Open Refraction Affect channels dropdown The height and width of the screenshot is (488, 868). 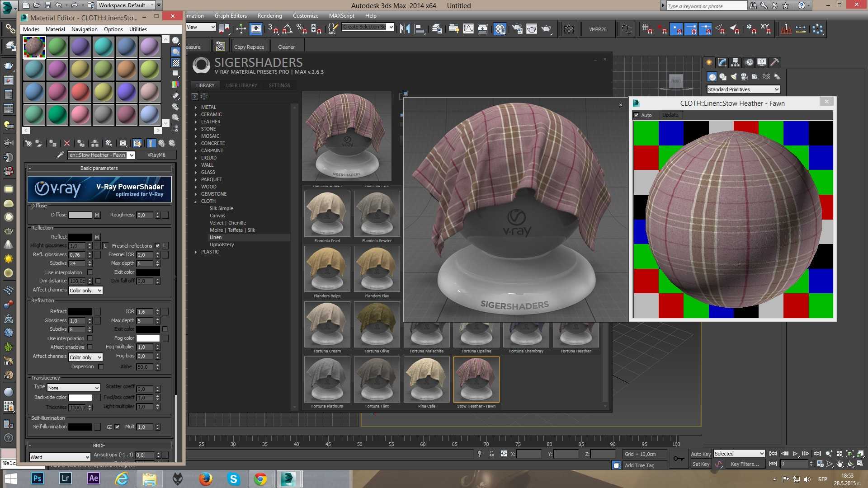pyautogui.click(x=85, y=357)
